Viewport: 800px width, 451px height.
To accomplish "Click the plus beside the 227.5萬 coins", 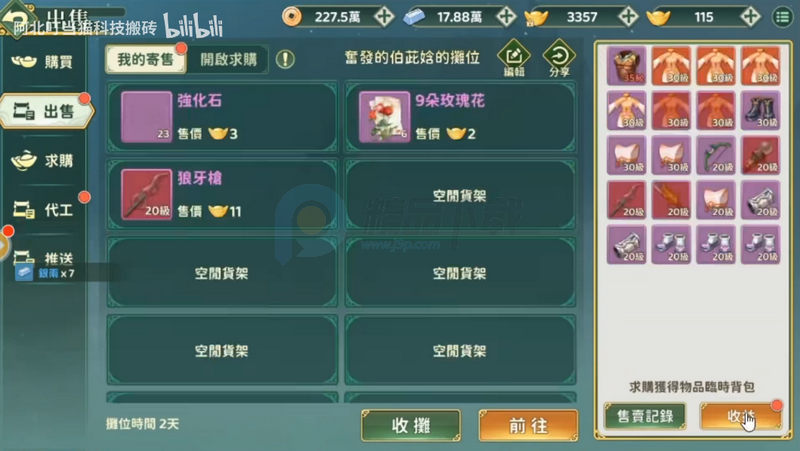I will (x=384, y=17).
